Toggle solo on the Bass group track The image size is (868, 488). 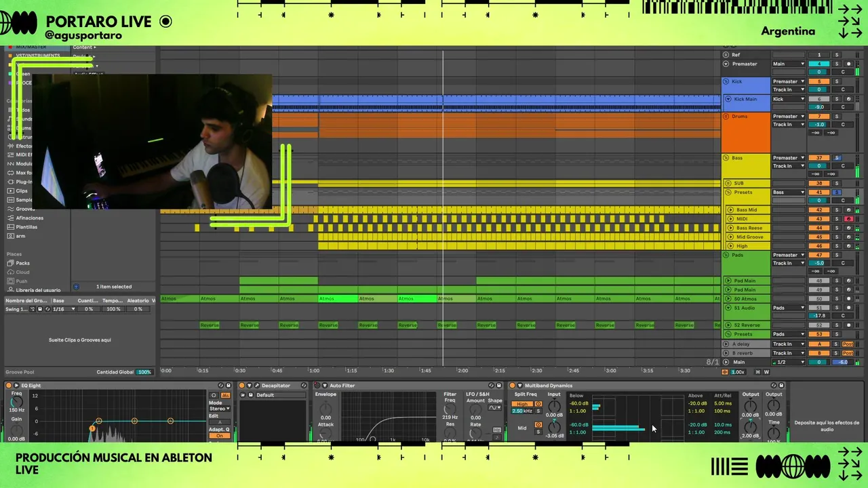[x=837, y=158]
